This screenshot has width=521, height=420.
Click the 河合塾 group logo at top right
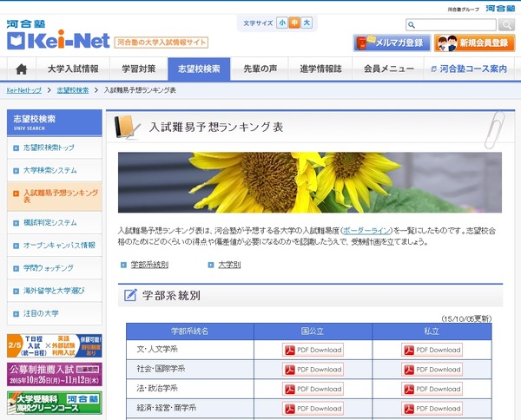[x=500, y=9]
